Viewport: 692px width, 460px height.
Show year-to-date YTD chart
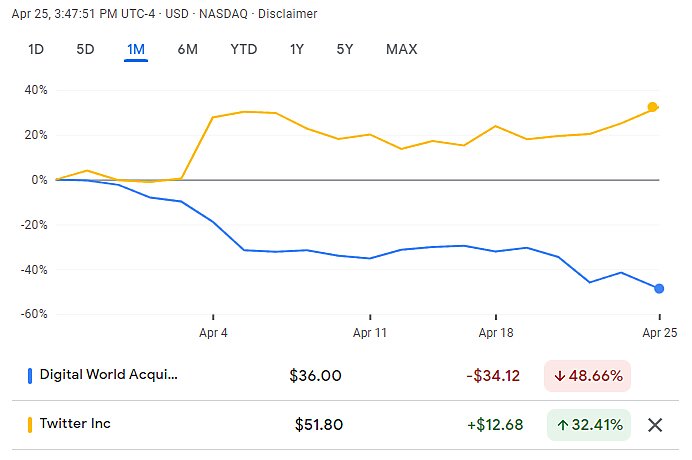tap(243, 49)
